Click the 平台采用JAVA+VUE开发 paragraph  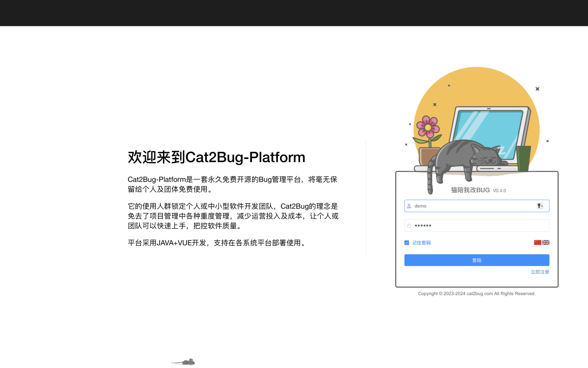pos(218,243)
